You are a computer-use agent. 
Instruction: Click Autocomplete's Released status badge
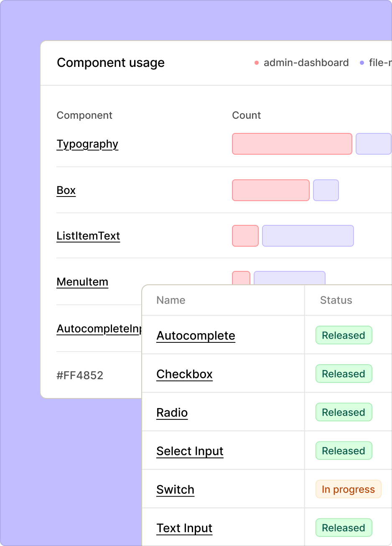pyautogui.click(x=344, y=335)
